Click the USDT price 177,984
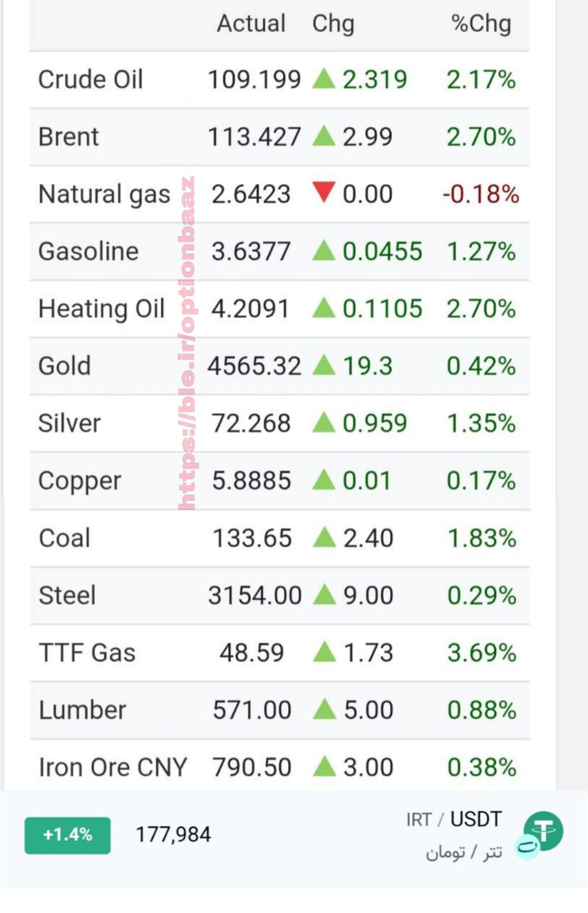This screenshot has height=913, width=588. tap(173, 835)
